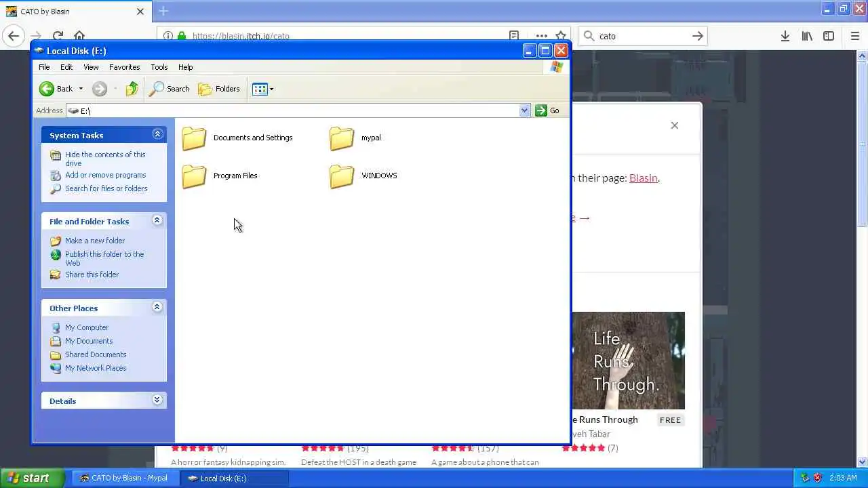Close the CATO by Blasin tab
This screenshot has height=488, width=868.
click(x=140, y=12)
